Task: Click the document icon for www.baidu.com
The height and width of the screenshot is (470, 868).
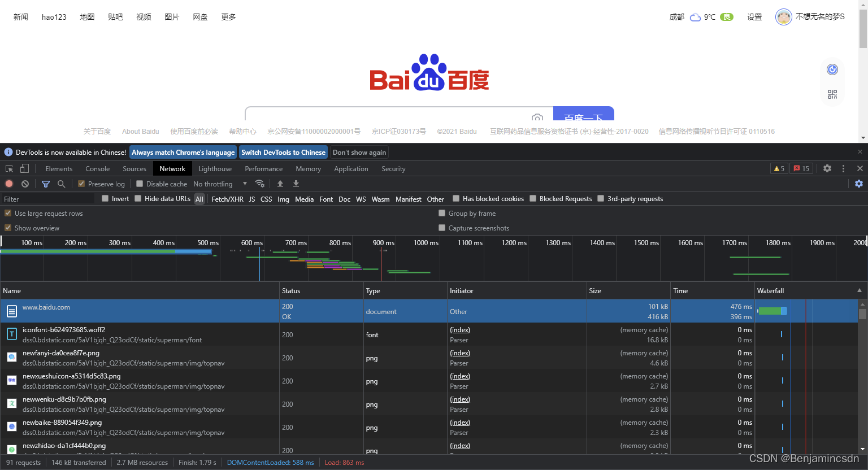Action: click(12, 311)
